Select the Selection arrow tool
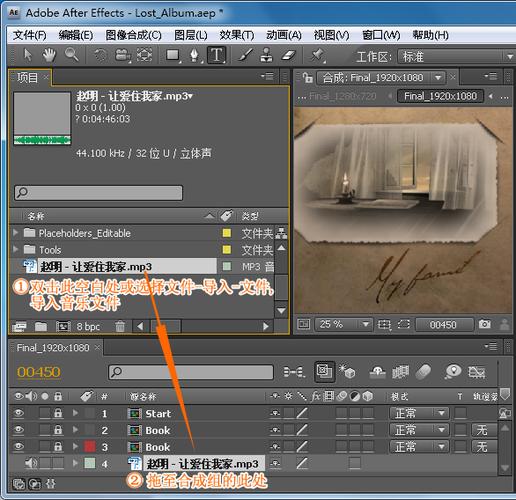The height and width of the screenshot is (500, 516). [x=27, y=55]
